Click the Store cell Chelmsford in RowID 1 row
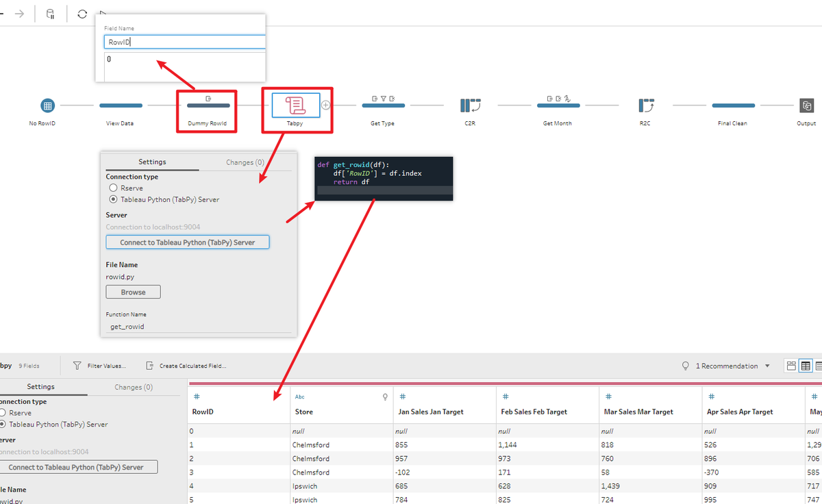822x504 pixels. [x=340, y=445]
